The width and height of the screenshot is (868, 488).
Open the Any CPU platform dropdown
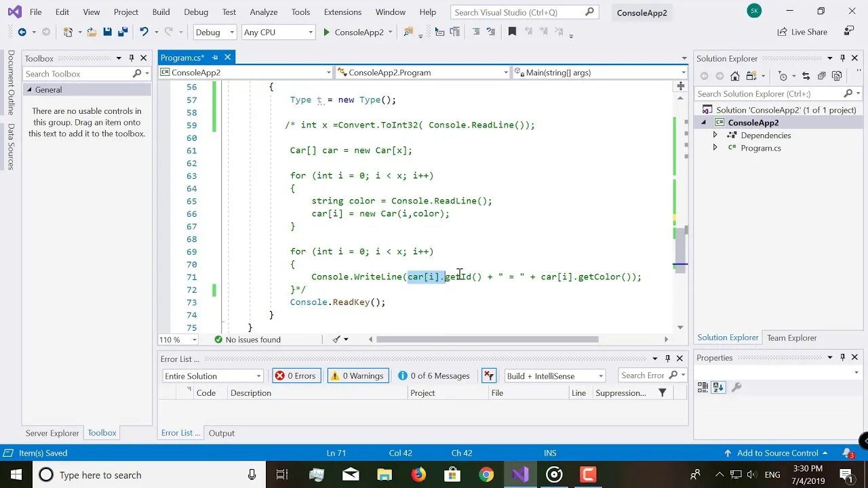pos(279,32)
